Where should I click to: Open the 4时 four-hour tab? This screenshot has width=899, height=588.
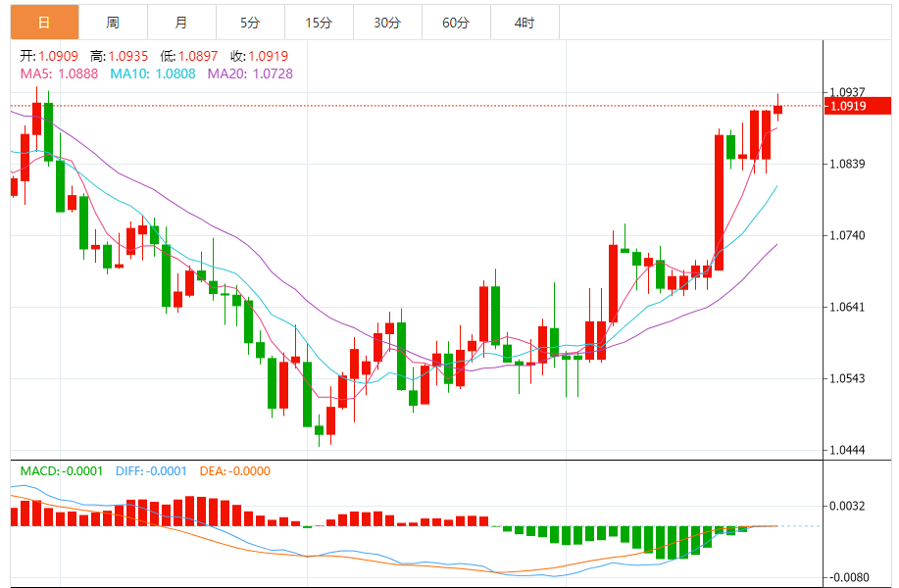(x=525, y=23)
